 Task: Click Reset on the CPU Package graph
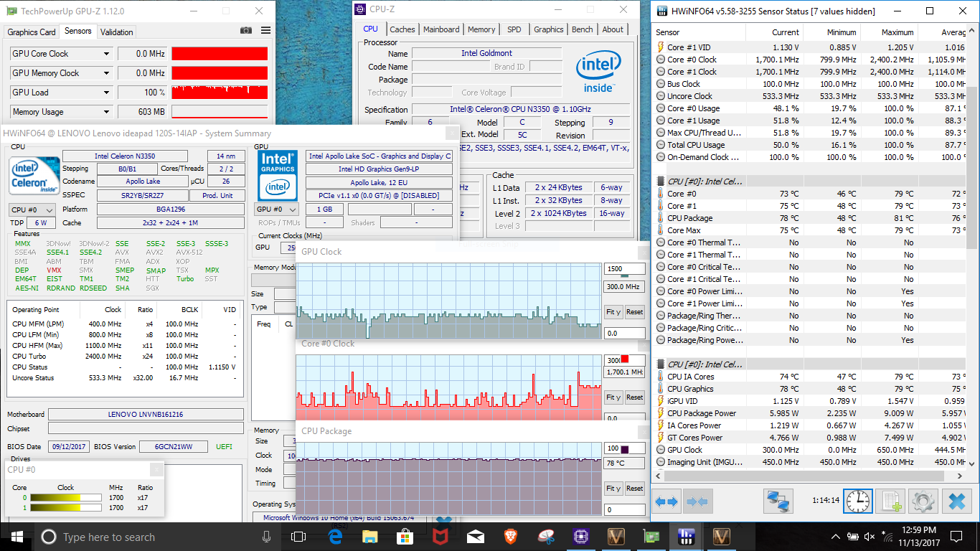pyautogui.click(x=635, y=489)
